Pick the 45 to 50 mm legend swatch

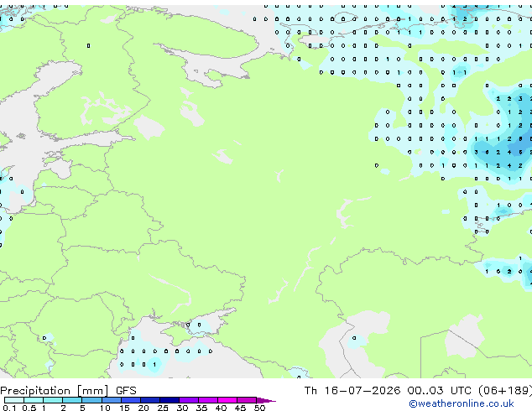247,400
